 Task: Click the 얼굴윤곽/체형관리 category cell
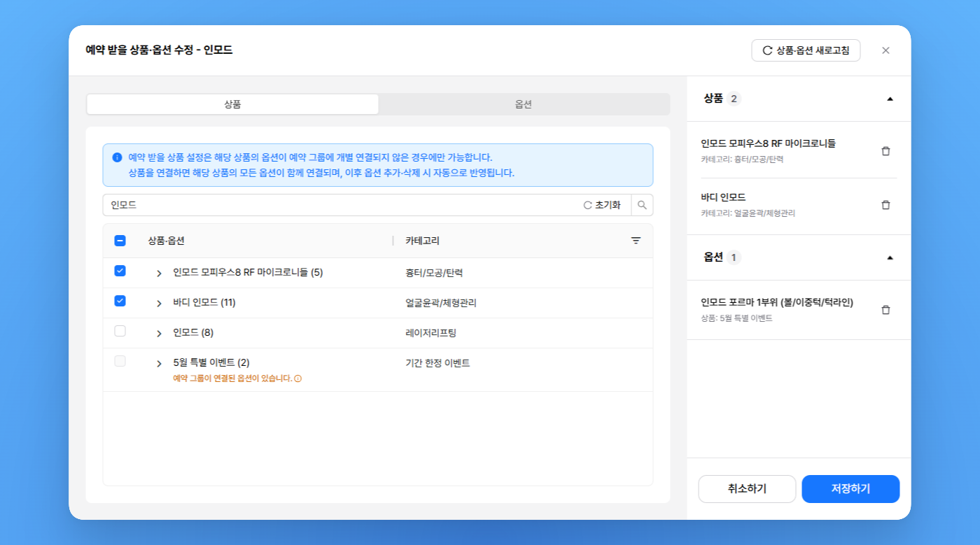[441, 303]
